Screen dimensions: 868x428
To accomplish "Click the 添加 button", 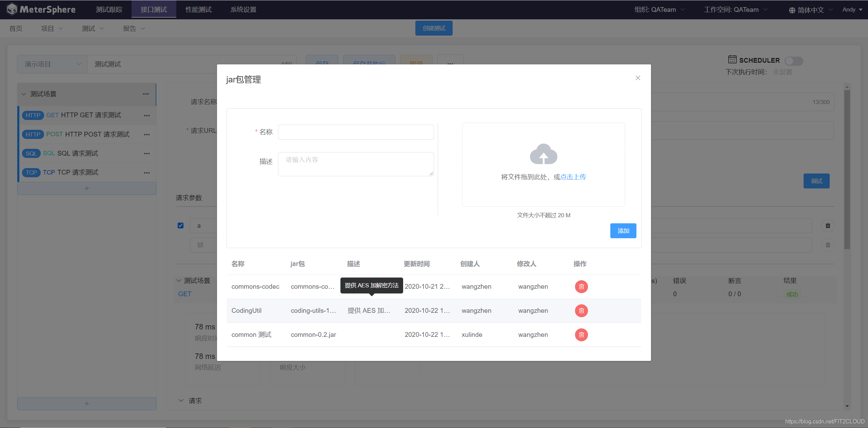I will 623,231.
